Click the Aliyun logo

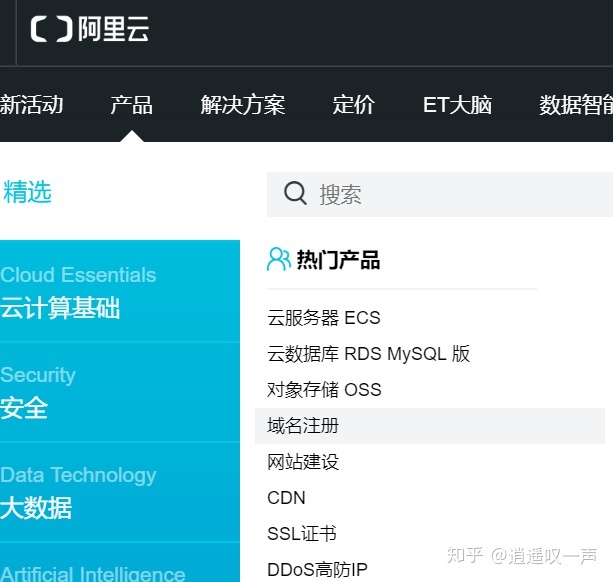[x=90, y=29]
